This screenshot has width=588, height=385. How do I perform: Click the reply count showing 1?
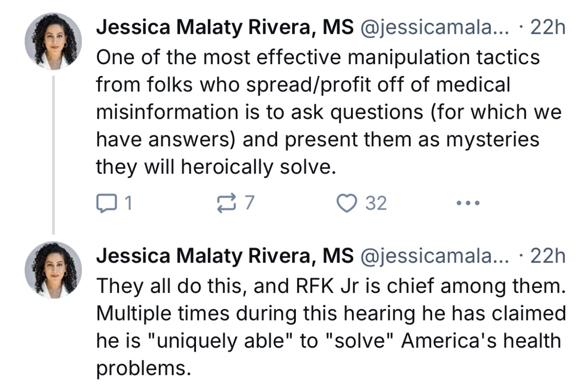tap(128, 203)
